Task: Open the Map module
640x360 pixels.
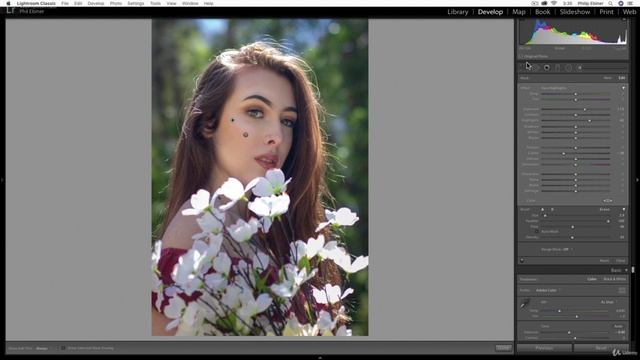Action: [519, 12]
